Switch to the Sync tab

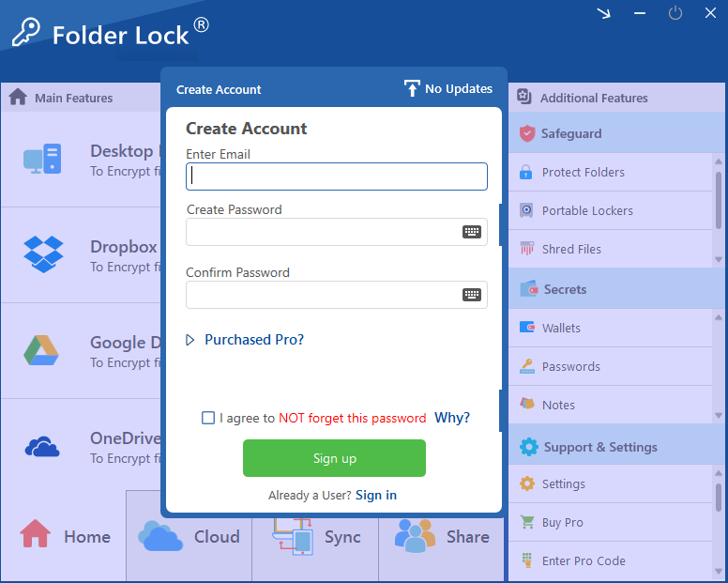315,536
